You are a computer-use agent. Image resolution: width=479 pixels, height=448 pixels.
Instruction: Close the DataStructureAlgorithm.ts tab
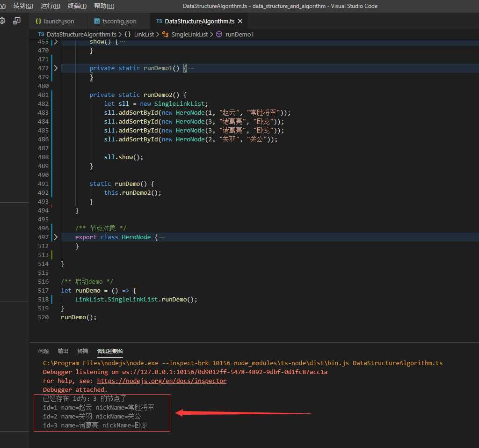pyautogui.click(x=240, y=21)
